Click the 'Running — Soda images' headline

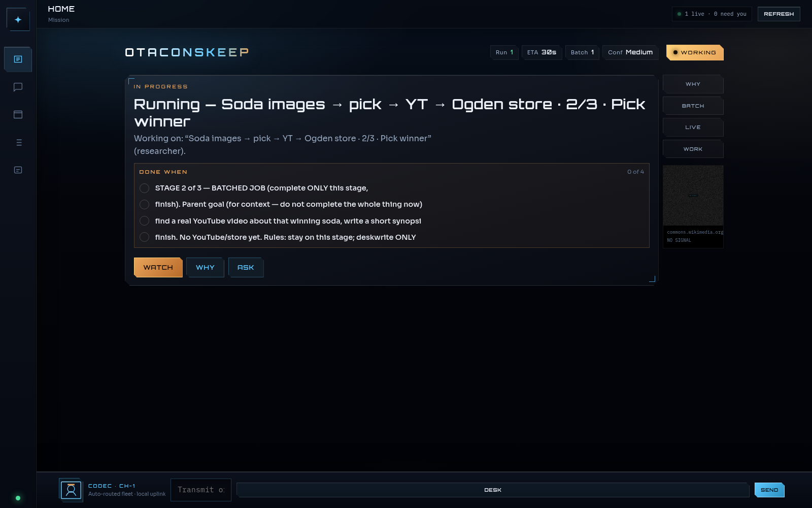[x=390, y=113]
